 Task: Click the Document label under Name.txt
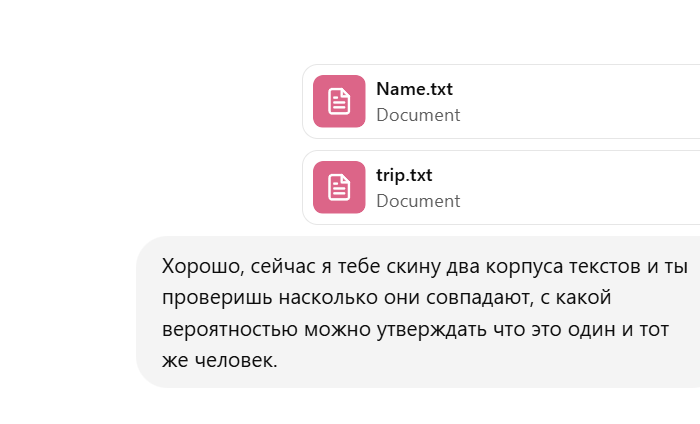tap(418, 115)
